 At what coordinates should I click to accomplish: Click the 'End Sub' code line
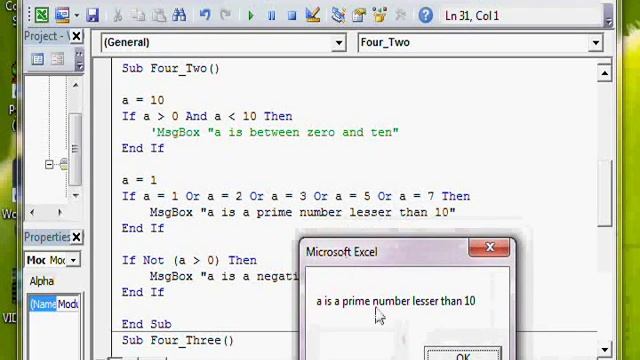click(147, 324)
